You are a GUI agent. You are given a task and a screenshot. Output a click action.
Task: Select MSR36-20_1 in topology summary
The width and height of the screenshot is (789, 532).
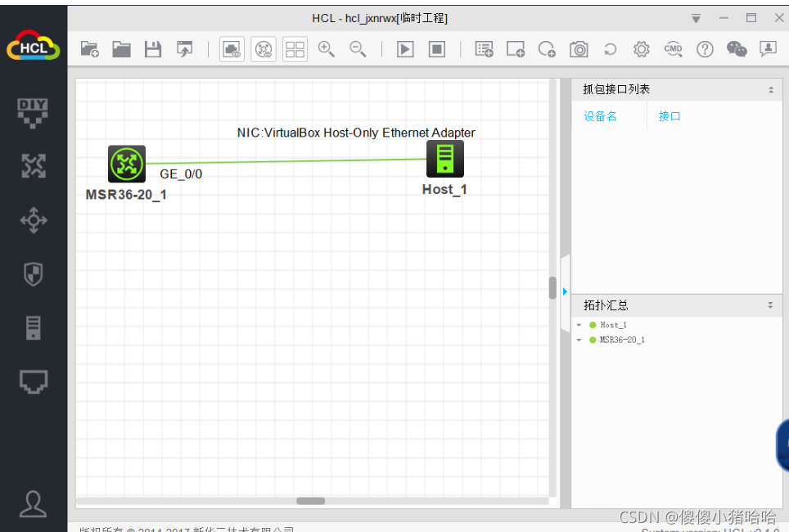click(622, 340)
